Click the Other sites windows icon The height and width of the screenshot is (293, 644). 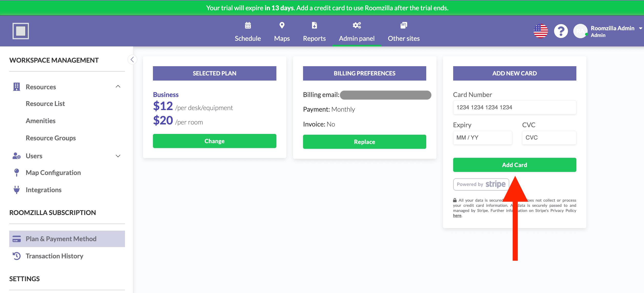coord(404,25)
